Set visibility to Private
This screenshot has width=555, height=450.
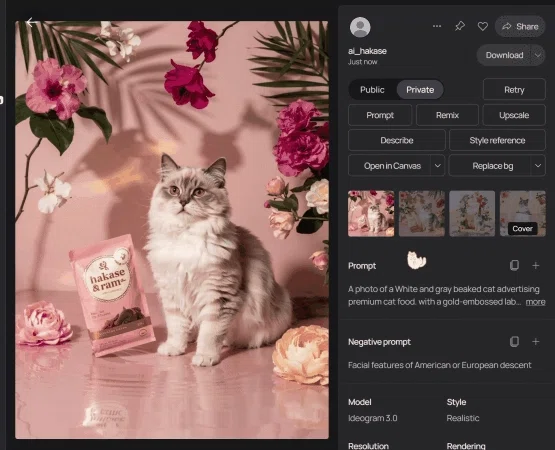[x=420, y=90]
